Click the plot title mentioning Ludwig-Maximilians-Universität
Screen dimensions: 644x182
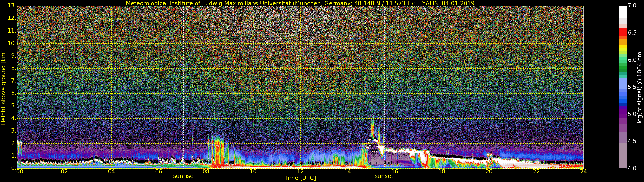tap(300, 3)
